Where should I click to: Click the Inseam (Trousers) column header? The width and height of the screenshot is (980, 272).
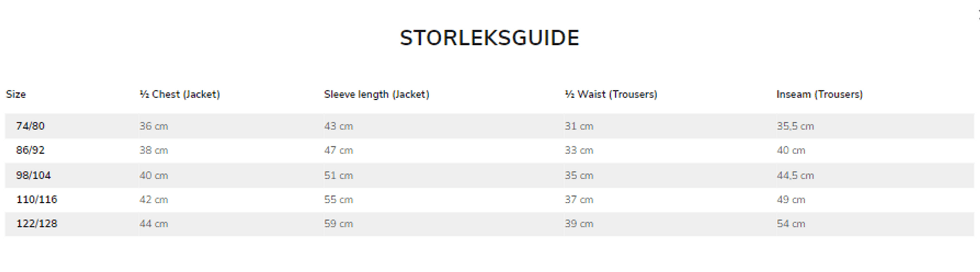(819, 95)
